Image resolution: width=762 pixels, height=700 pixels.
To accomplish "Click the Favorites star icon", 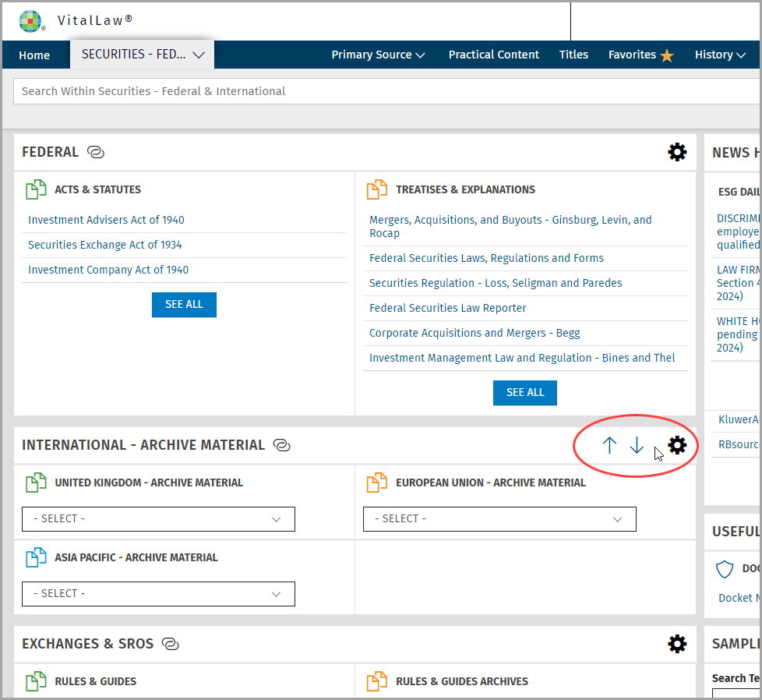I will [x=667, y=55].
